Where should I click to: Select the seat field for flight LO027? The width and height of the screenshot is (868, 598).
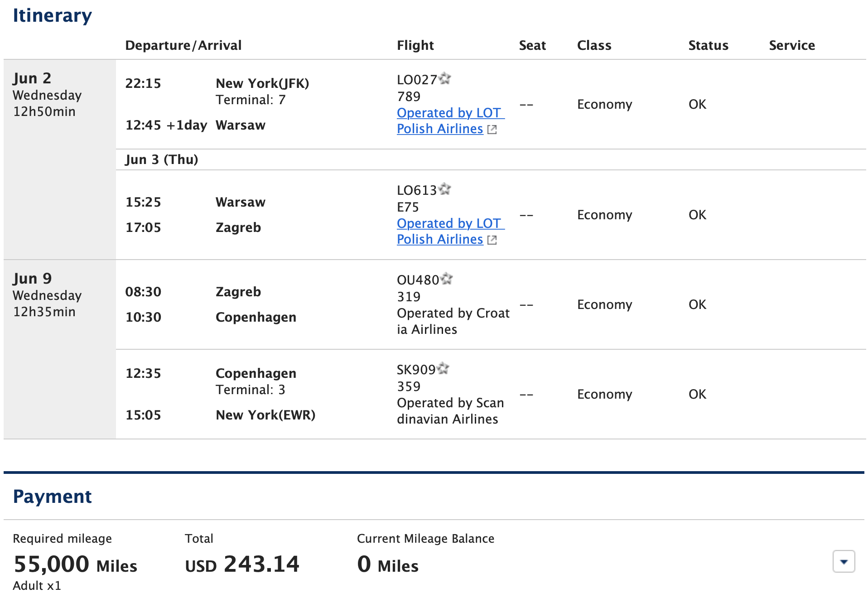(527, 105)
